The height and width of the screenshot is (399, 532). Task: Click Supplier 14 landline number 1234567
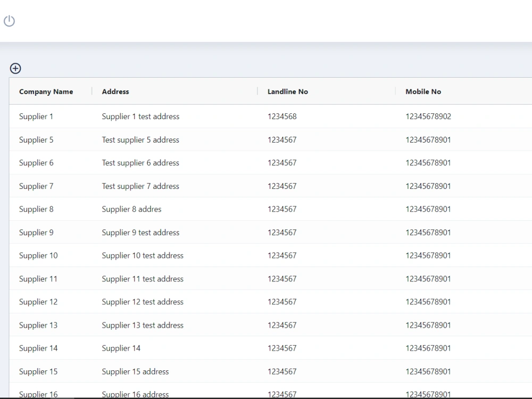coord(282,348)
